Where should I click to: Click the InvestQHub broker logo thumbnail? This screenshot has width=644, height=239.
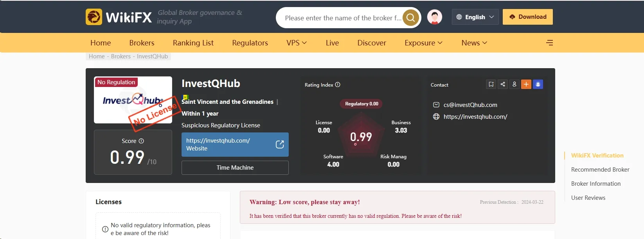133,100
